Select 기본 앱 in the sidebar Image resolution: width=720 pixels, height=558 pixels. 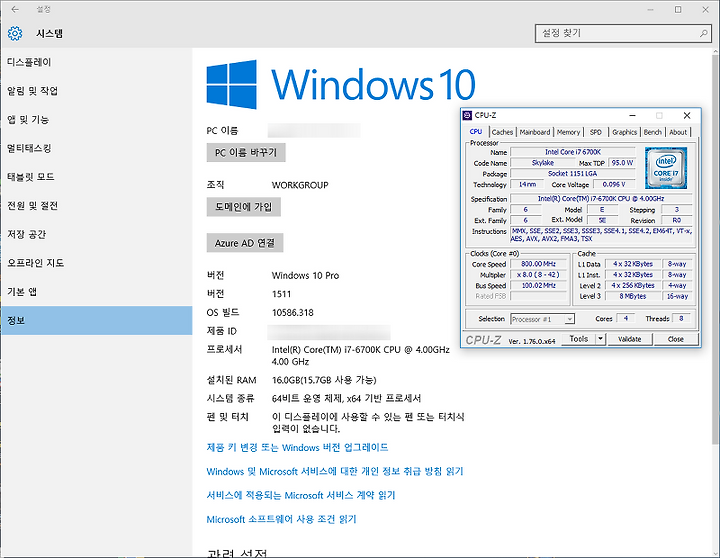[96, 292]
